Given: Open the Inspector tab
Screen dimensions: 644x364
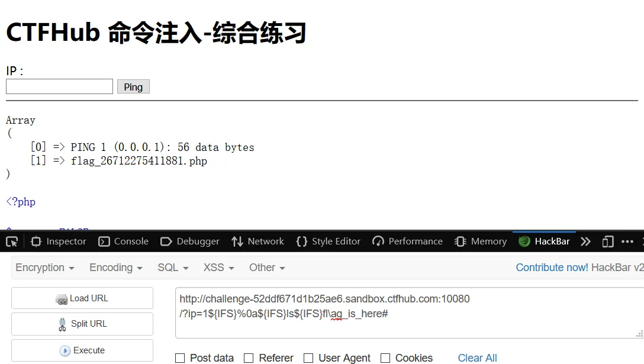Looking at the screenshot, I should point(59,241).
